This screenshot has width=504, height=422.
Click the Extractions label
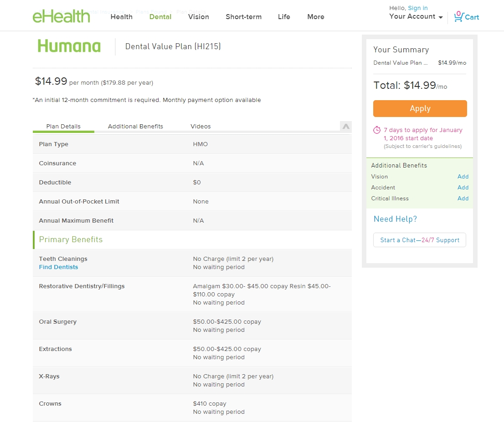(x=55, y=349)
